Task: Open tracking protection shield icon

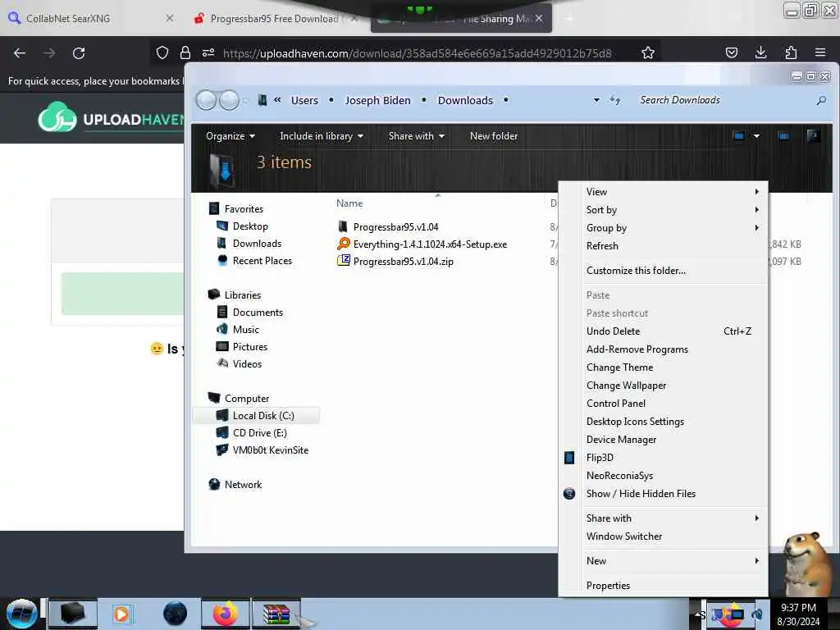Action: 162,52
